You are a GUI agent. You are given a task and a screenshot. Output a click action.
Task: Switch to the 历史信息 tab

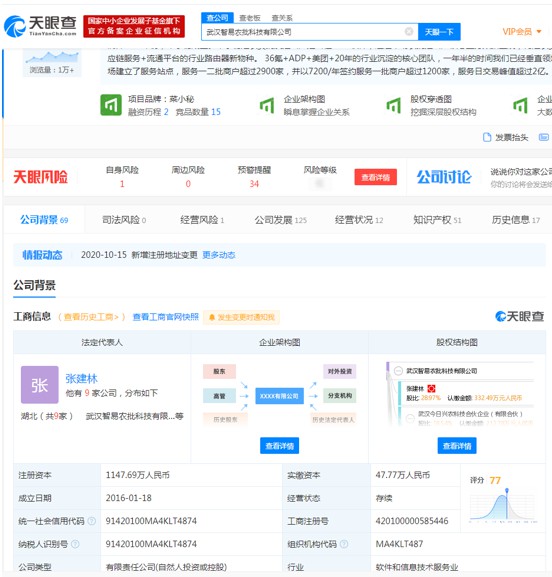516,220
